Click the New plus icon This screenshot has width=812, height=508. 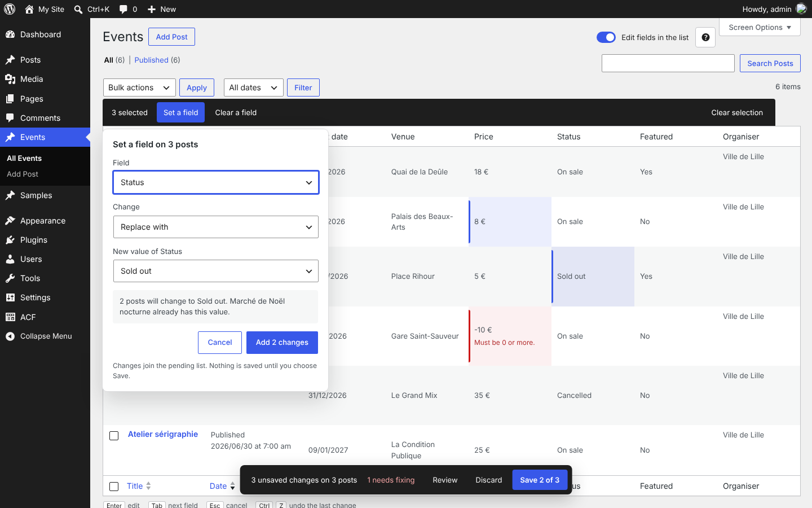coord(152,10)
